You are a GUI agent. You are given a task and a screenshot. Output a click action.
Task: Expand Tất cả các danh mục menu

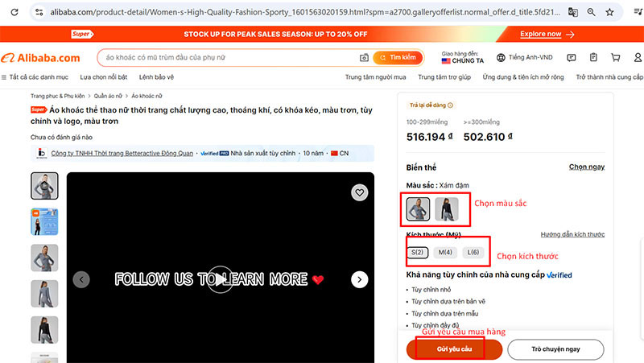click(x=35, y=77)
